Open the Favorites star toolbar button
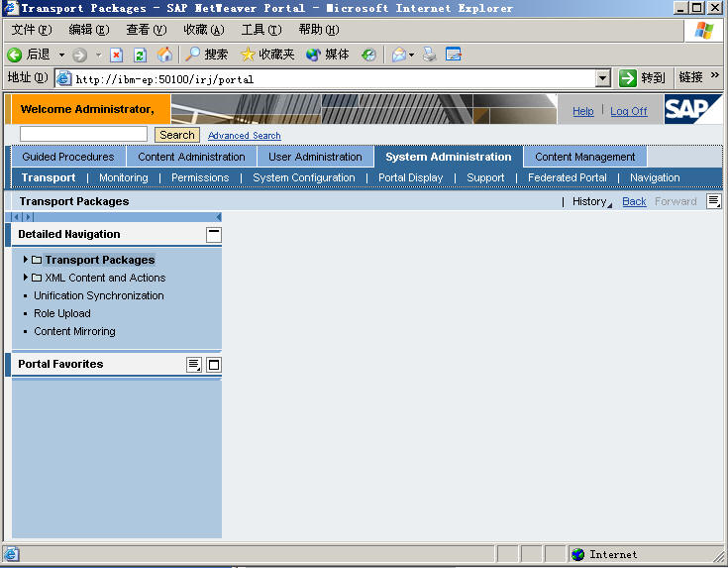The width and height of the screenshot is (728, 568). click(x=267, y=55)
